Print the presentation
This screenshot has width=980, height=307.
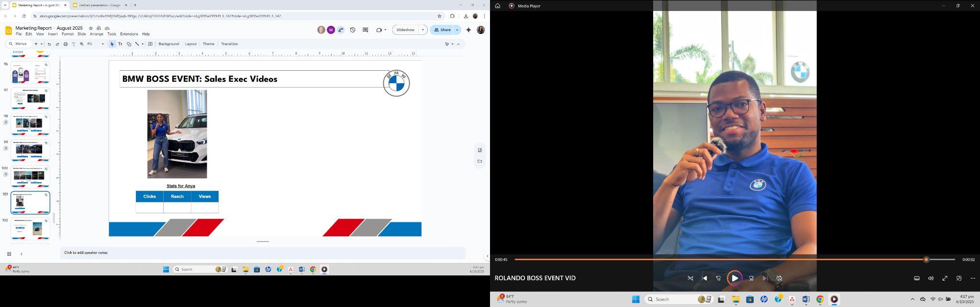click(66, 44)
